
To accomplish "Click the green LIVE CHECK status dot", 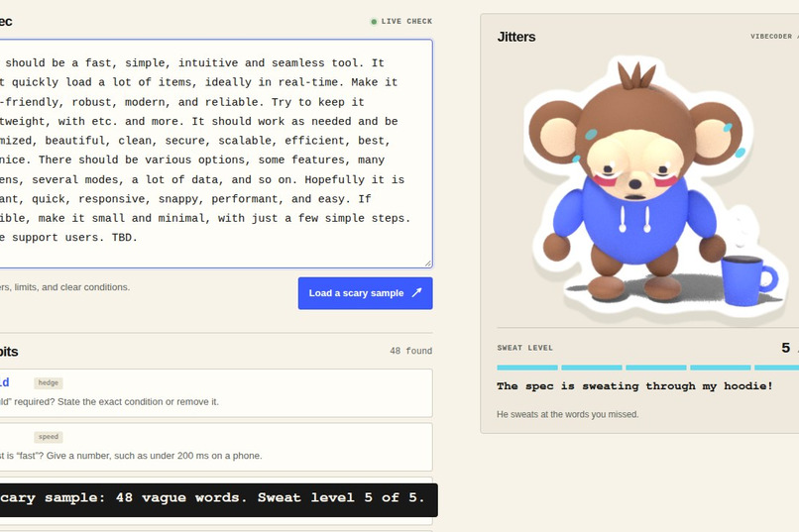I will pos(374,22).
